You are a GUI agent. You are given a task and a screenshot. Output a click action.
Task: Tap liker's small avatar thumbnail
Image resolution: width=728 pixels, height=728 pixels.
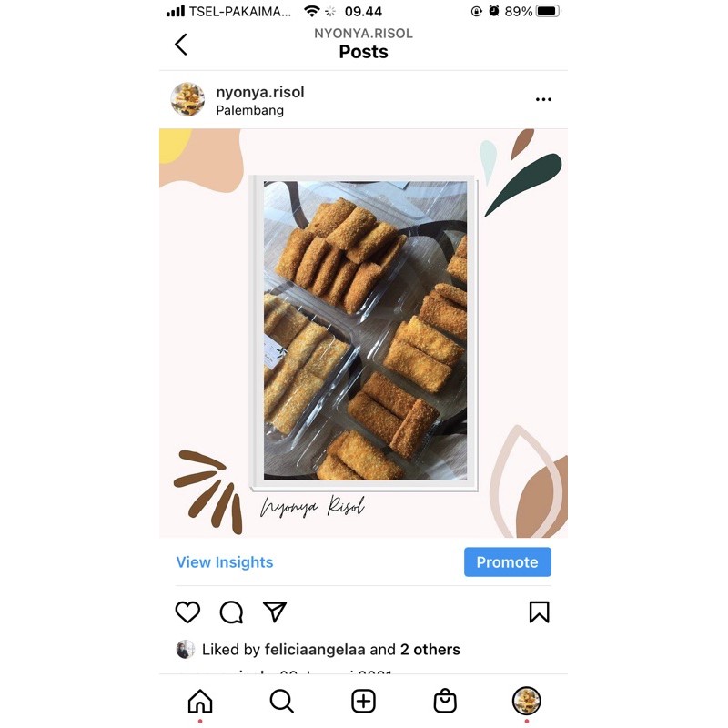(x=186, y=649)
